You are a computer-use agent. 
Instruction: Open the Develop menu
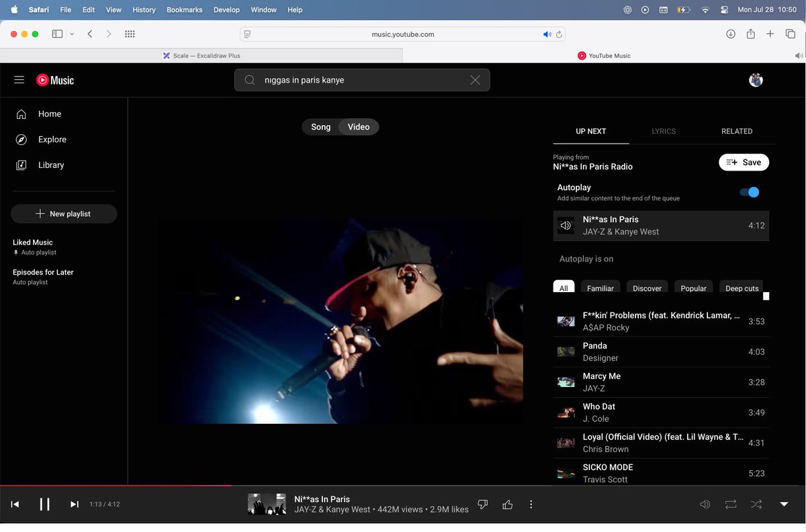coord(226,10)
